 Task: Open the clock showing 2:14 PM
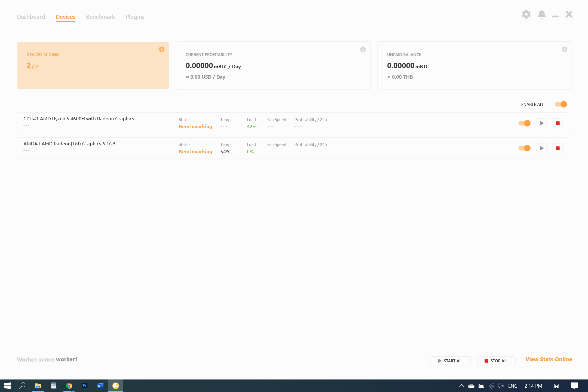[533, 386]
